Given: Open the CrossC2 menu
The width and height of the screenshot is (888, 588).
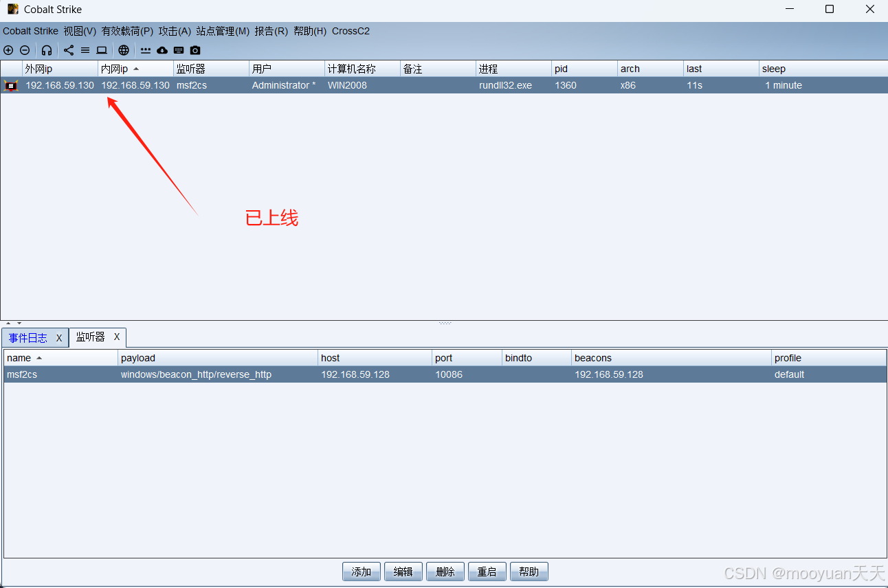Looking at the screenshot, I should [351, 31].
